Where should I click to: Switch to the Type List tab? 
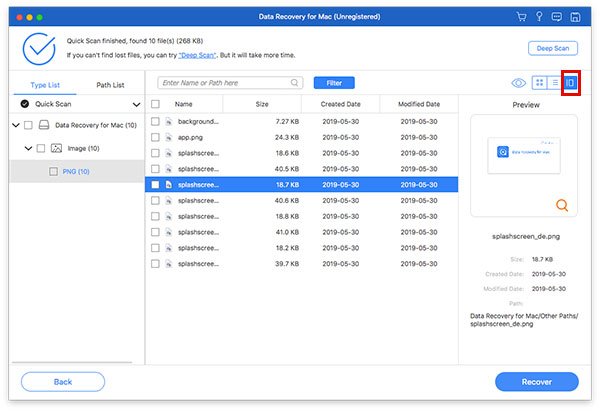45,85
